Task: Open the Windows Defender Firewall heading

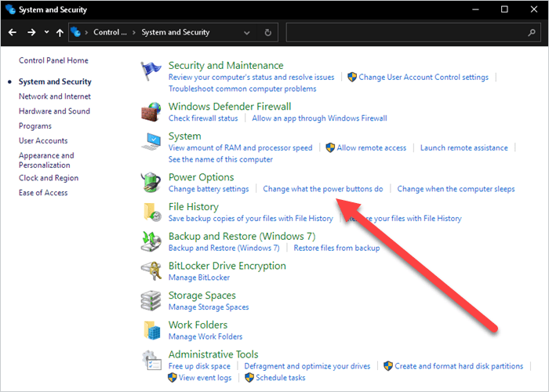Action: click(230, 107)
